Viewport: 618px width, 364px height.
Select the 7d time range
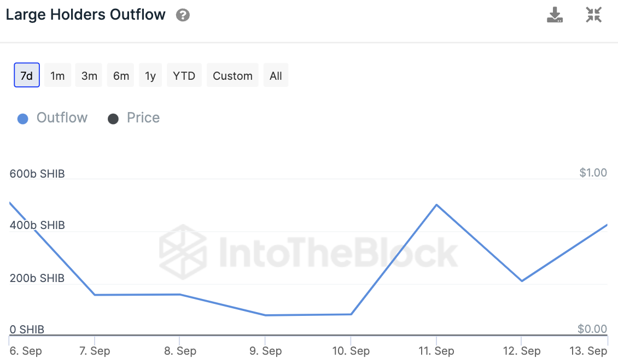tap(27, 75)
